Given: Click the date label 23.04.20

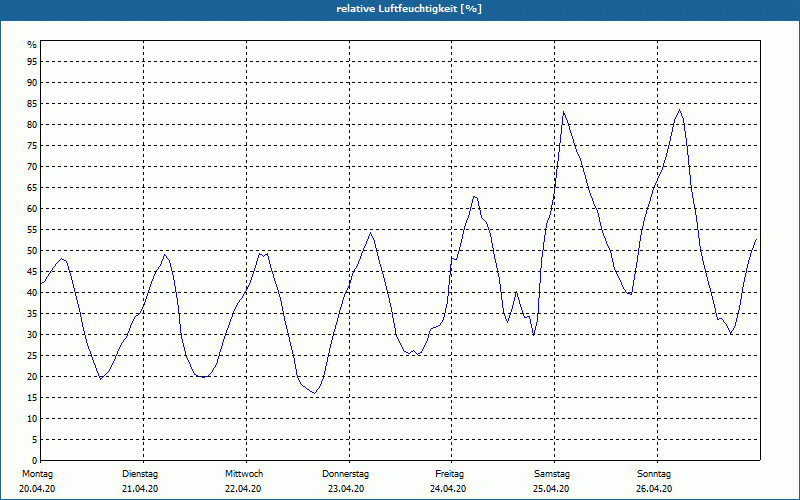Looking at the screenshot, I should [346, 489].
